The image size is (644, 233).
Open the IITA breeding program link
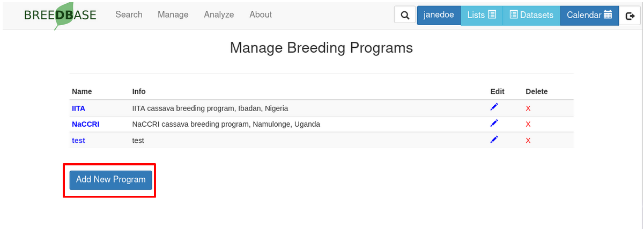pos(78,108)
